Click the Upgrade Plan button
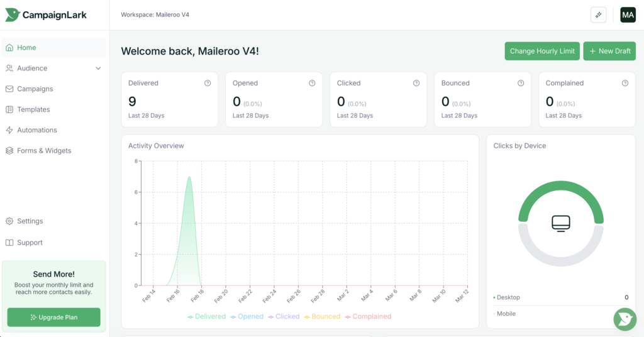This screenshot has height=337, width=644. tap(54, 318)
